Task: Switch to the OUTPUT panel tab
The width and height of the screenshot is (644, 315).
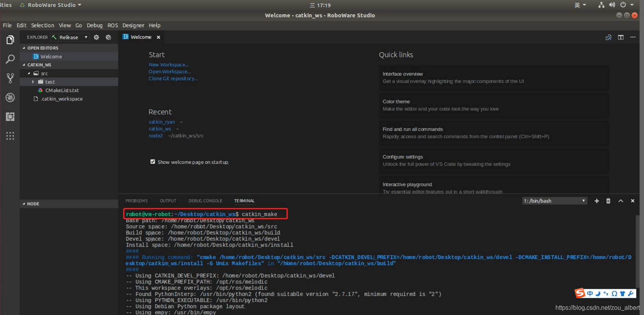Action: click(168, 201)
